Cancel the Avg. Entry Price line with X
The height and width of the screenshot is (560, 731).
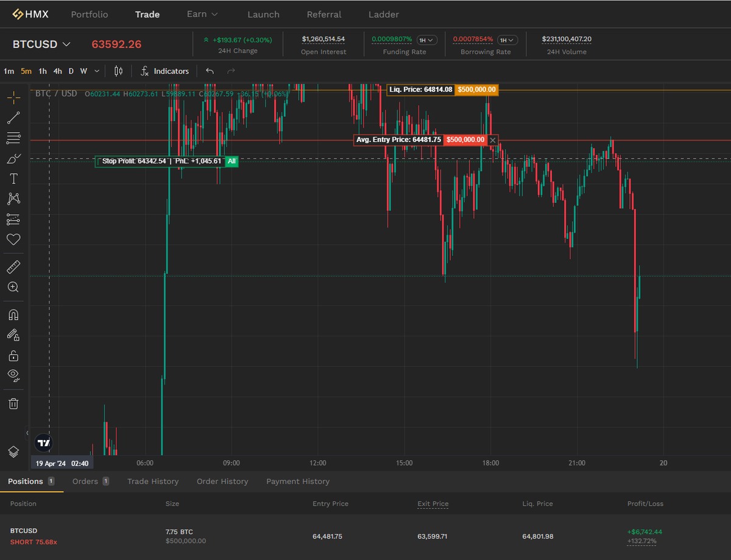pyautogui.click(x=493, y=140)
